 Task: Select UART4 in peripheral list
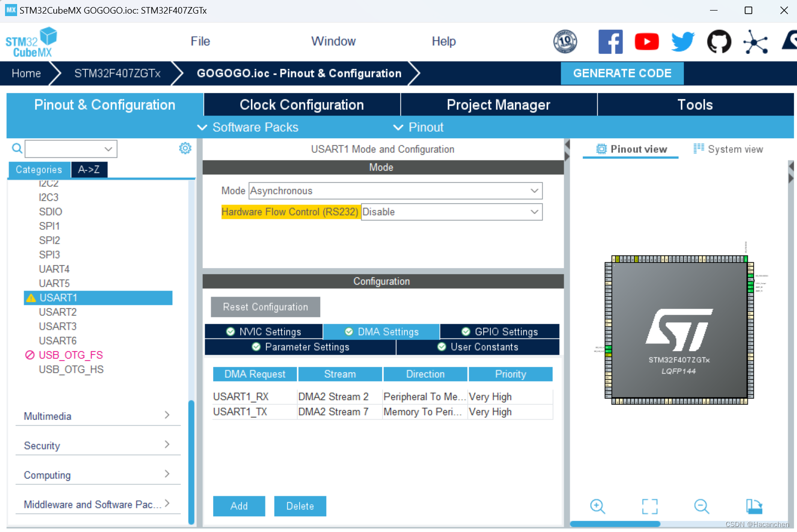coord(54,269)
